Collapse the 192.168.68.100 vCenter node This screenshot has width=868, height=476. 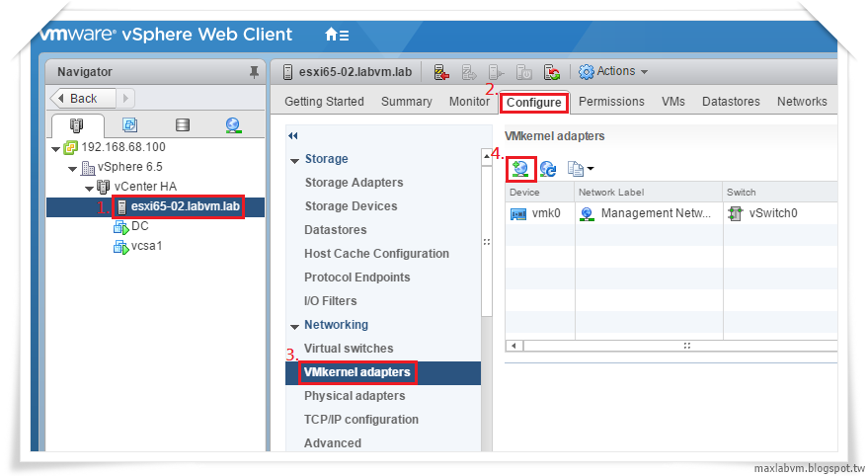[55, 148]
